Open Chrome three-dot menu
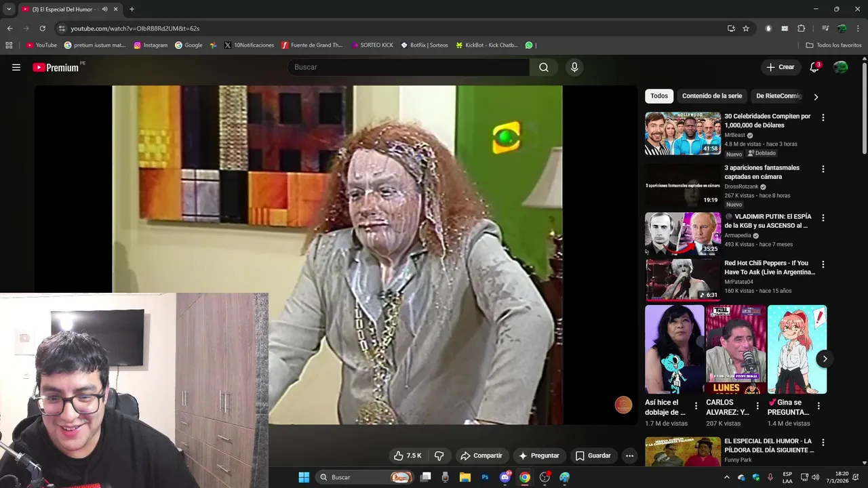The height and width of the screenshot is (488, 868). tap(858, 28)
